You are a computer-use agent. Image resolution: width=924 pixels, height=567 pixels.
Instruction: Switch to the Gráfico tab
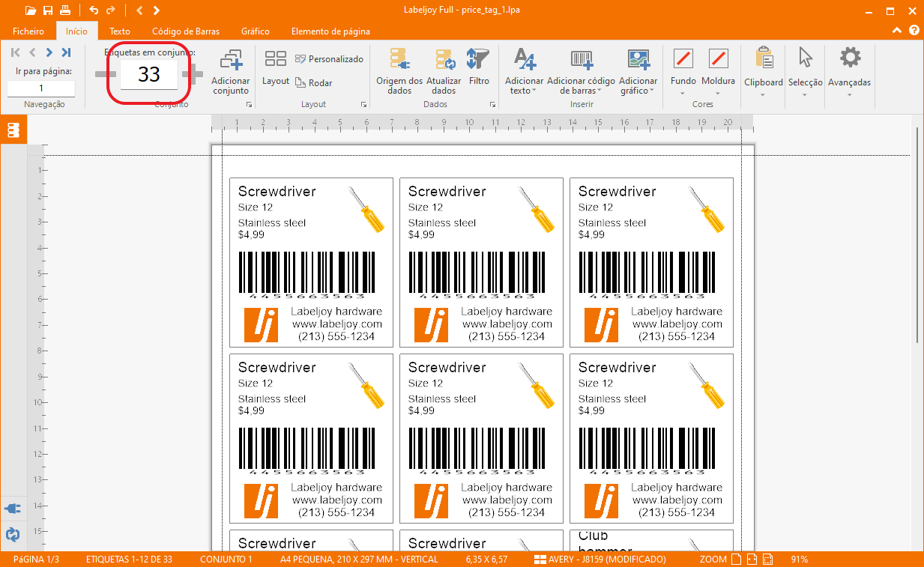coord(256,31)
